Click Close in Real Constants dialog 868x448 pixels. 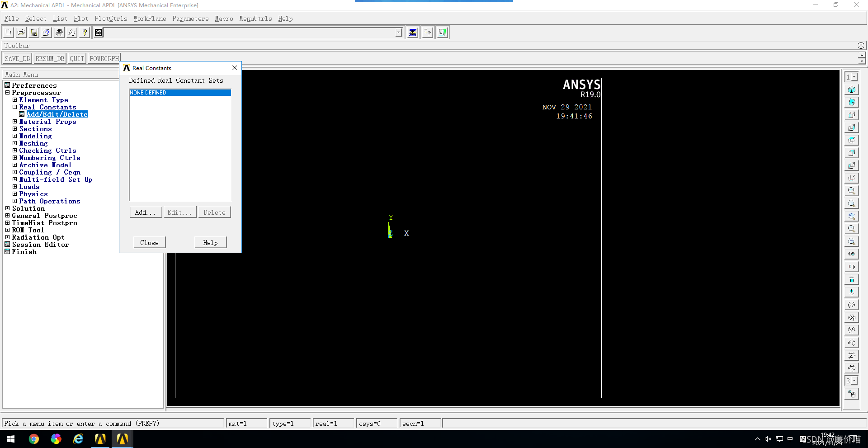point(149,243)
